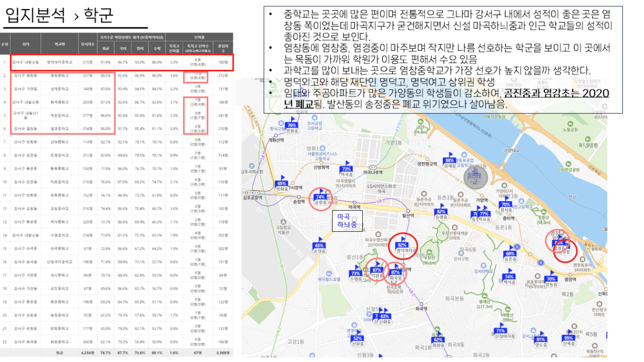Select the 88% flag marker at 성재중
Screen dimensions: 644x362
pyautogui.click(x=450, y=160)
